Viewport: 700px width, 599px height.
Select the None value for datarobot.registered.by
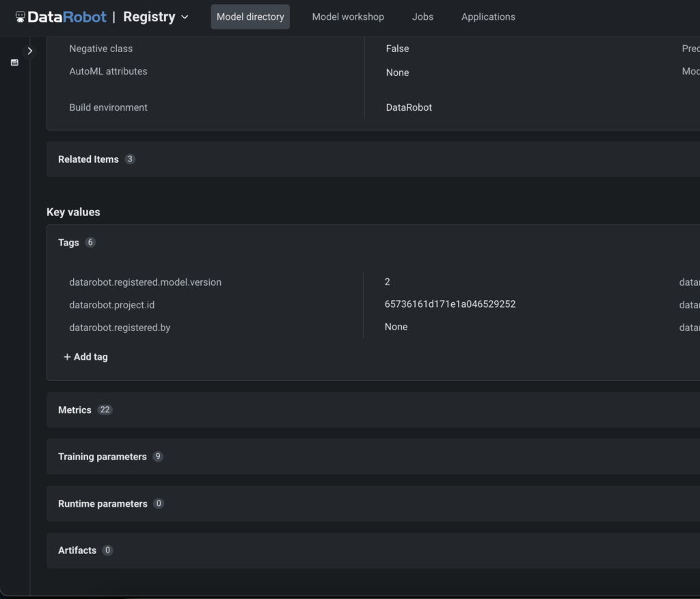coord(396,327)
